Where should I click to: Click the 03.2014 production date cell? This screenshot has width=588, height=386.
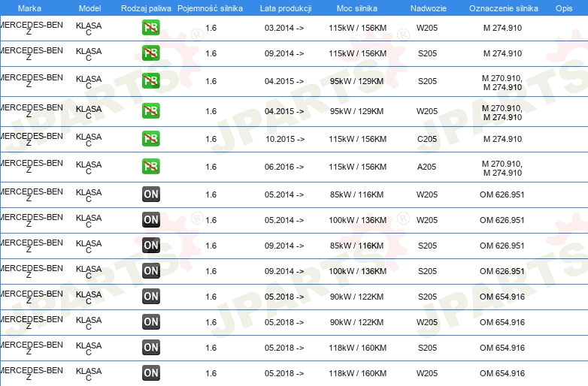click(284, 28)
